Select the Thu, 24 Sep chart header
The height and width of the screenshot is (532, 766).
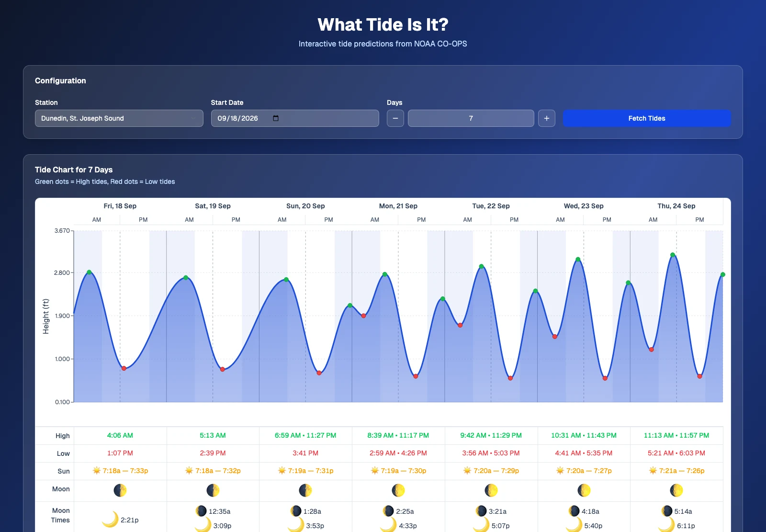click(x=676, y=206)
